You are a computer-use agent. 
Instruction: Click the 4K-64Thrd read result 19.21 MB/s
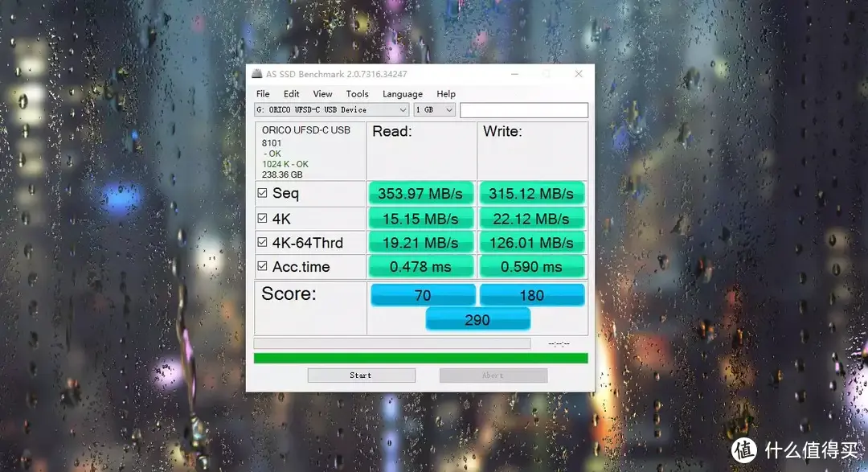420,243
